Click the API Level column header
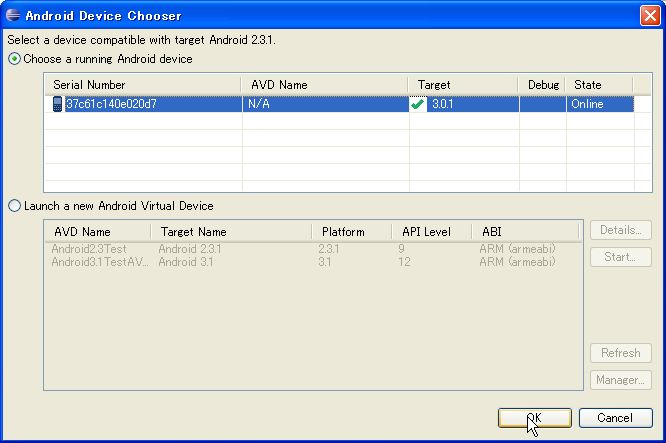This screenshot has width=666, height=443. [x=432, y=232]
